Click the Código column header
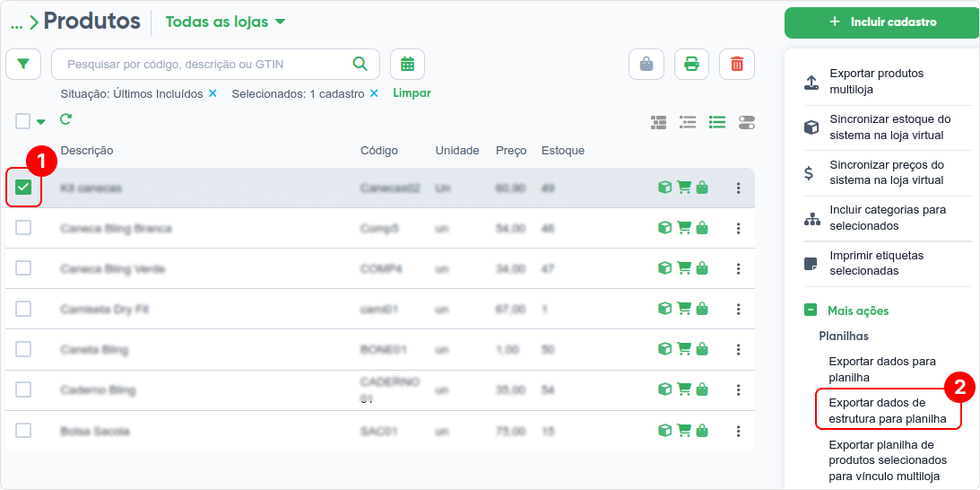 point(378,151)
